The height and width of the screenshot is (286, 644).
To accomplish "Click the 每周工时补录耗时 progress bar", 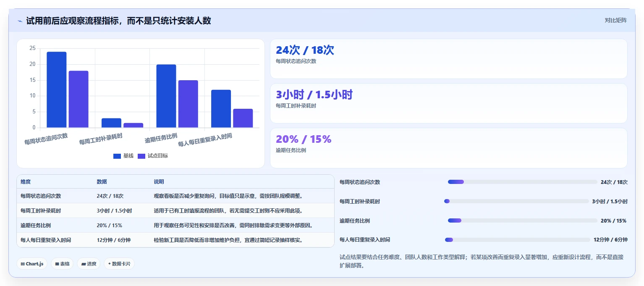I will [x=516, y=201].
